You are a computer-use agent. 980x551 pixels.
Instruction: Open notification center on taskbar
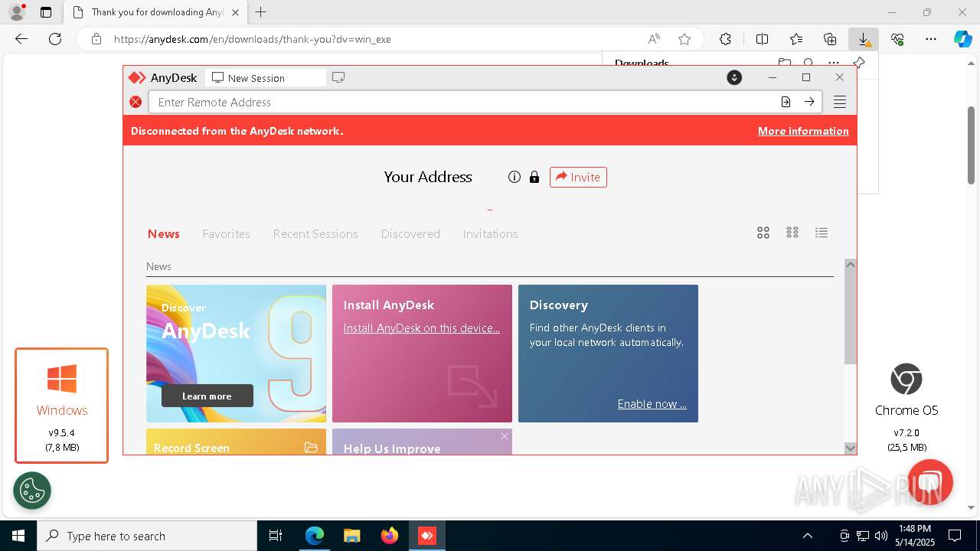point(955,536)
